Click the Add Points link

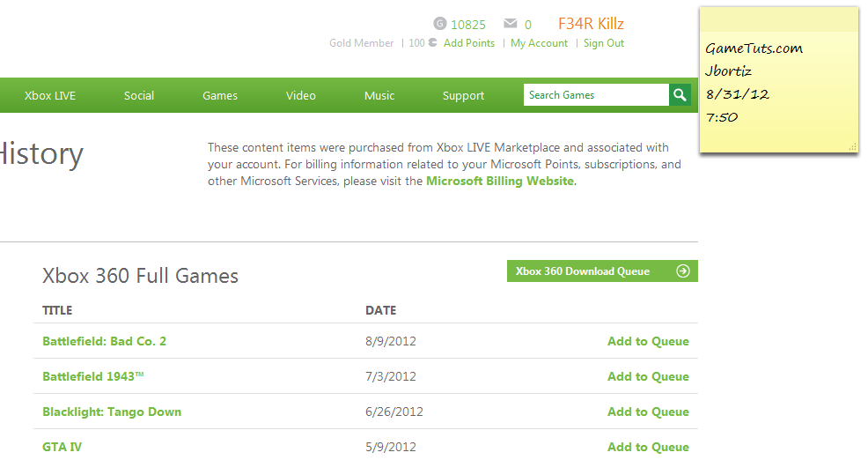[469, 43]
